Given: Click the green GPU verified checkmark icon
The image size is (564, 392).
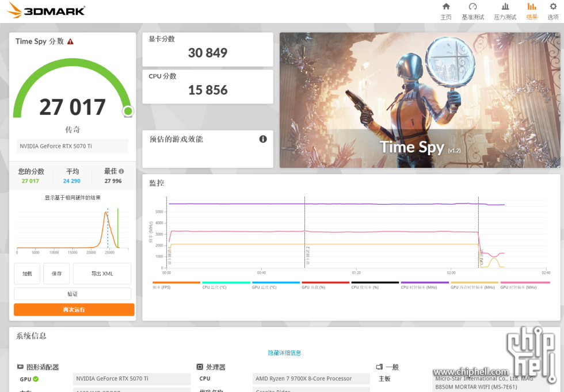Looking at the screenshot, I should click(36, 379).
